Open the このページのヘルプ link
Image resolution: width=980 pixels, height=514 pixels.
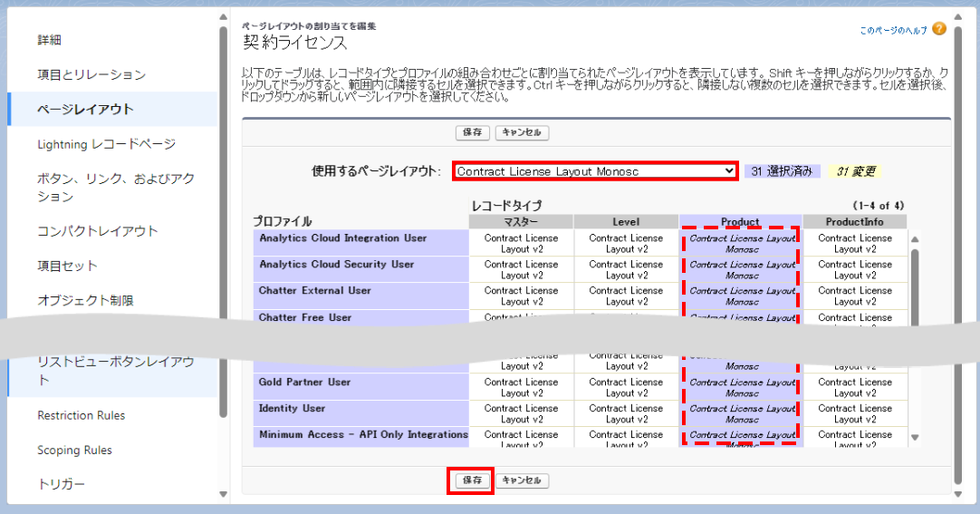click(x=893, y=31)
